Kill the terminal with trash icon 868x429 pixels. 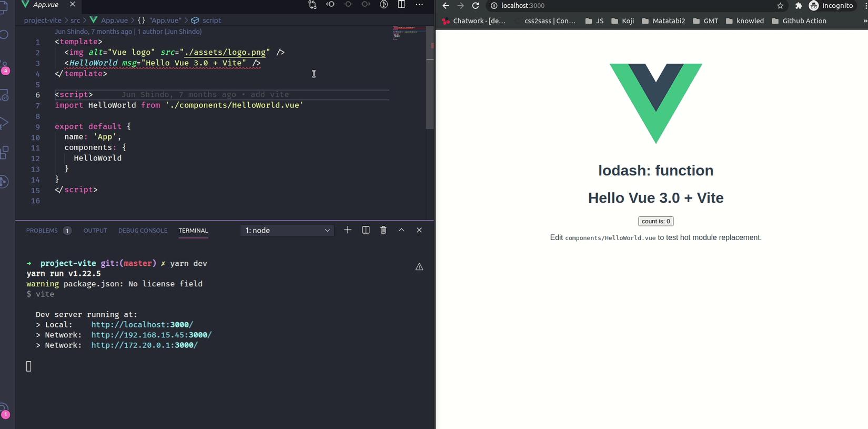(x=383, y=230)
